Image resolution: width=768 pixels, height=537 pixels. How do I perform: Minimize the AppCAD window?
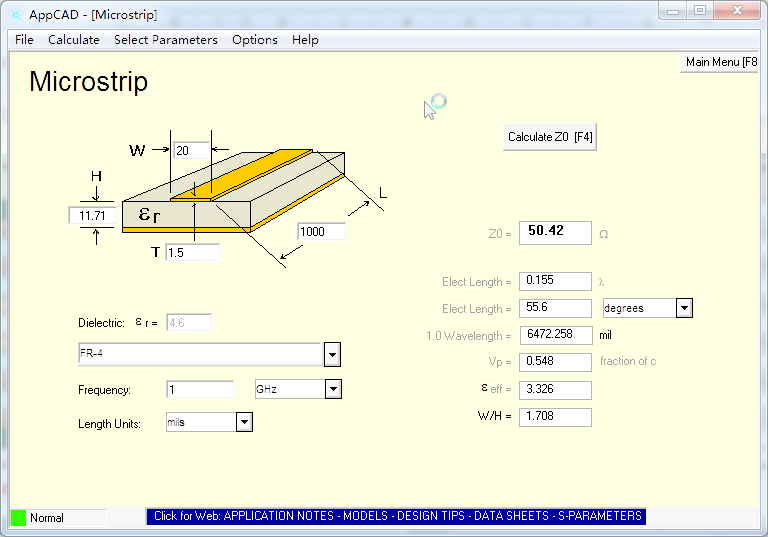(x=673, y=11)
